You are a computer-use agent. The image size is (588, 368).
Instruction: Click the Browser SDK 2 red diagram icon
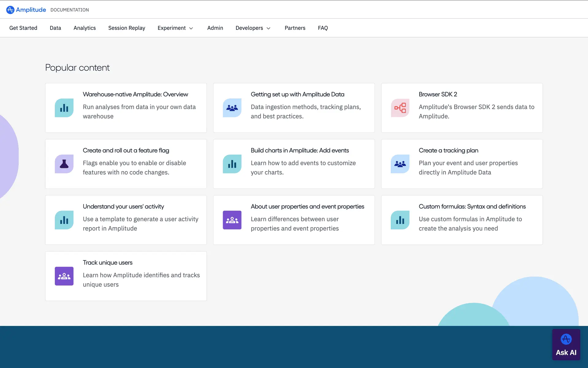pos(400,108)
